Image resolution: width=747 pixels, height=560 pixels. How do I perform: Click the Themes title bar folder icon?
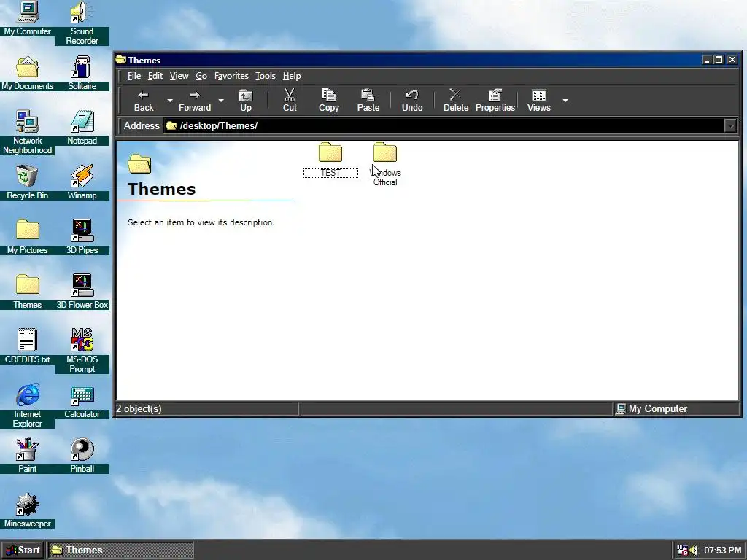point(121,60)
